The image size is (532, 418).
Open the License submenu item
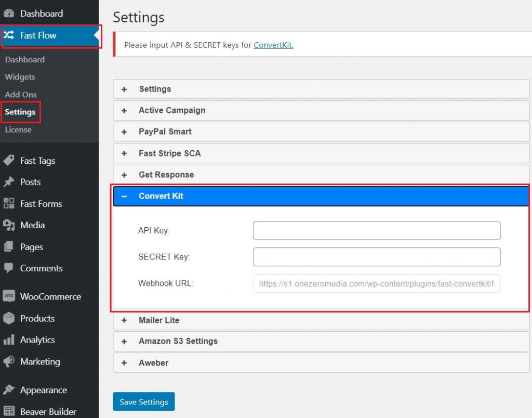[x=18, y=129]
